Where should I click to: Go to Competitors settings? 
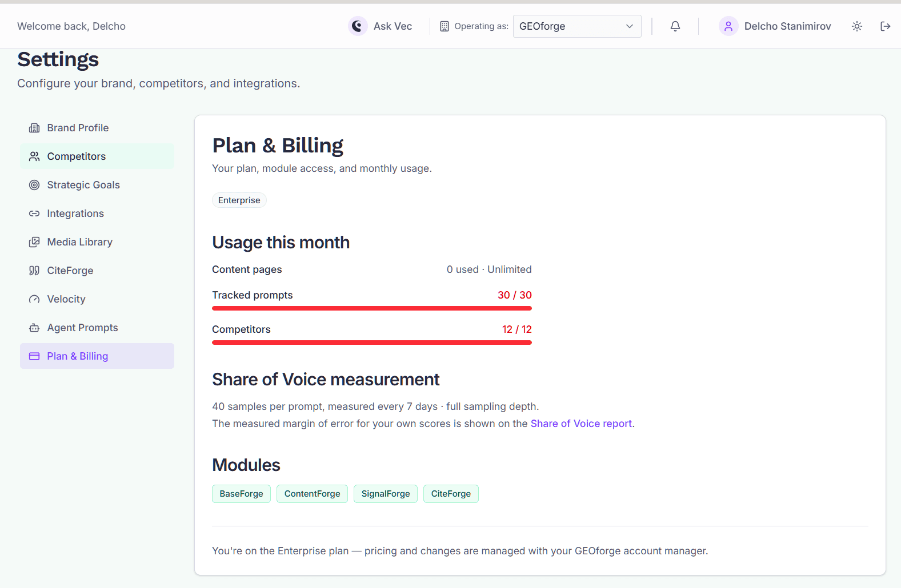coord(97,156)
